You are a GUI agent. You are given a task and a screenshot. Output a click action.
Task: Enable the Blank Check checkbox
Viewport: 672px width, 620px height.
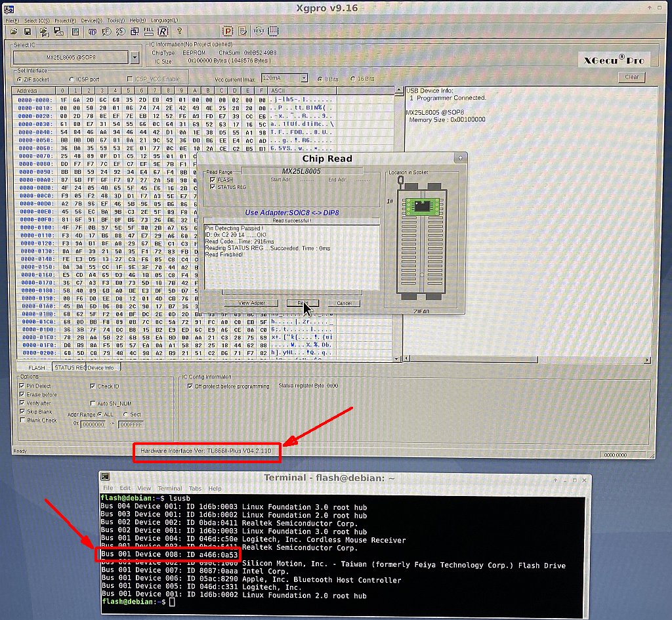coord(22,421)
